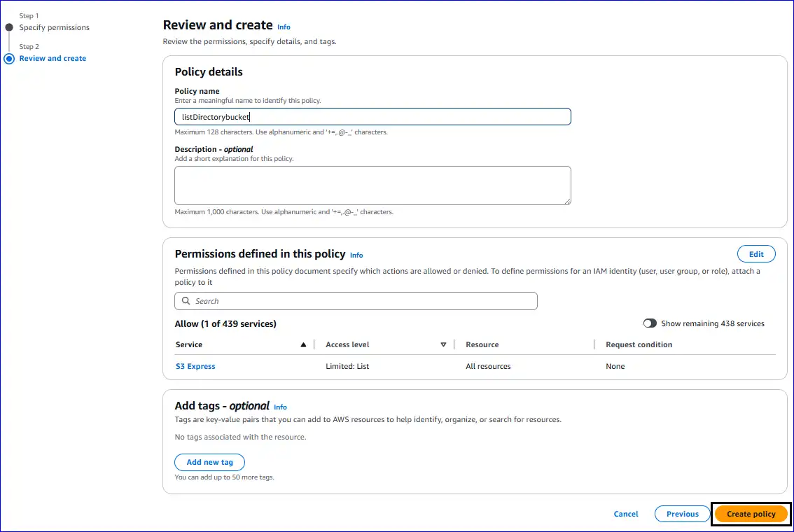Enable Show remaining 438 services
Image resolution: width=794 pixels, height=532 pixels.
point(650,323)
